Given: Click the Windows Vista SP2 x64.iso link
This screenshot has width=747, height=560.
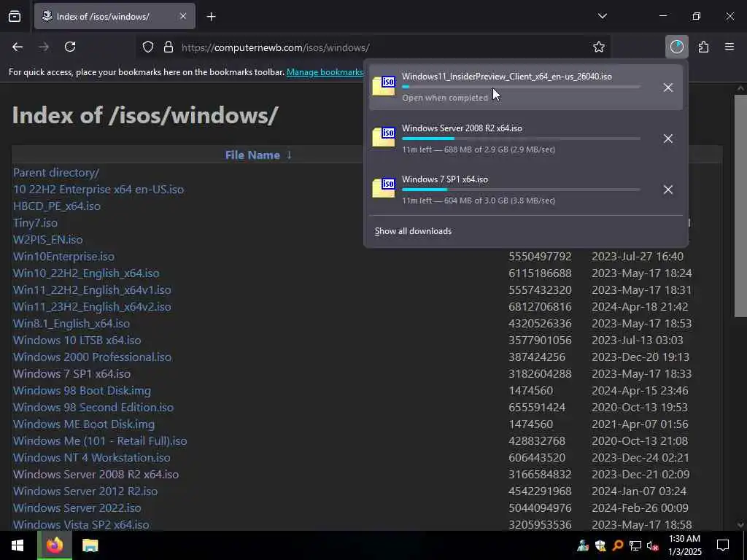Looking at the screenshot, I should coord(81,524).
